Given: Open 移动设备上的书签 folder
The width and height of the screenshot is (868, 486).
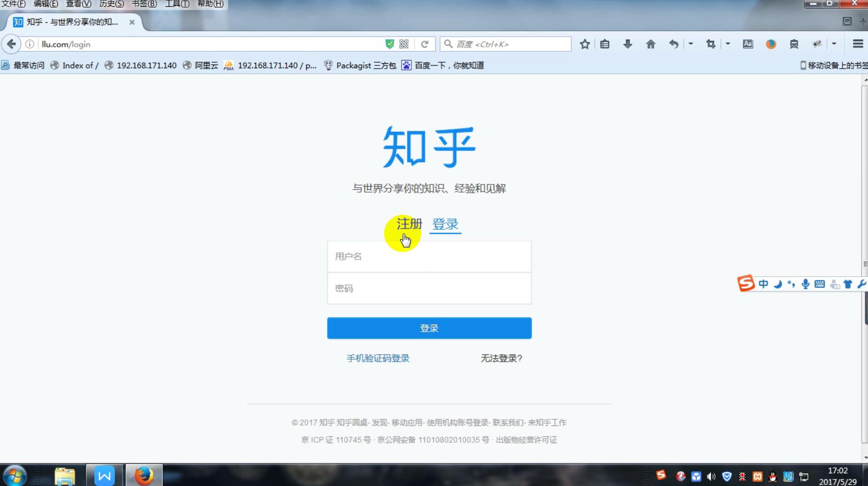Looking at the screenshot, I should [x=834, y=66].
